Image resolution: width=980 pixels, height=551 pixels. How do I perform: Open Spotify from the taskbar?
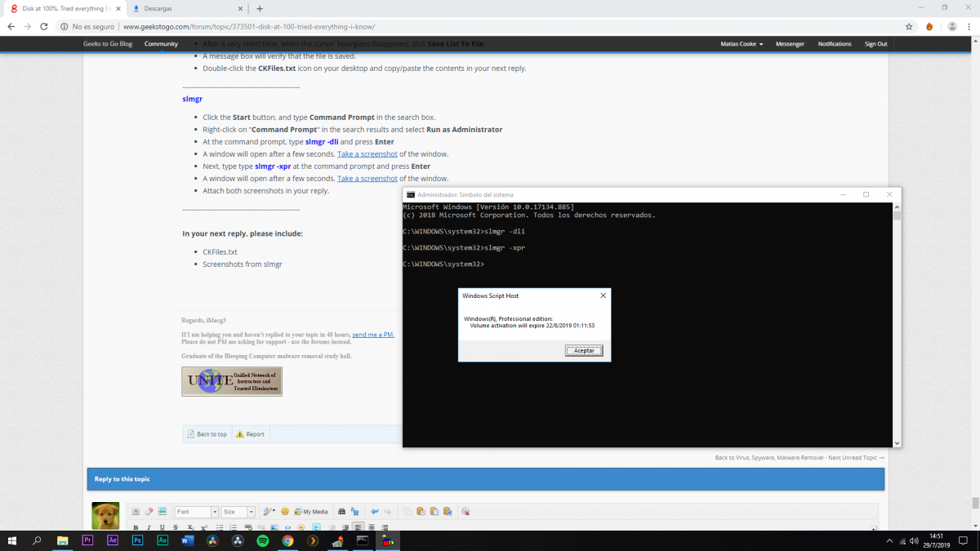(x=262, y=540)
